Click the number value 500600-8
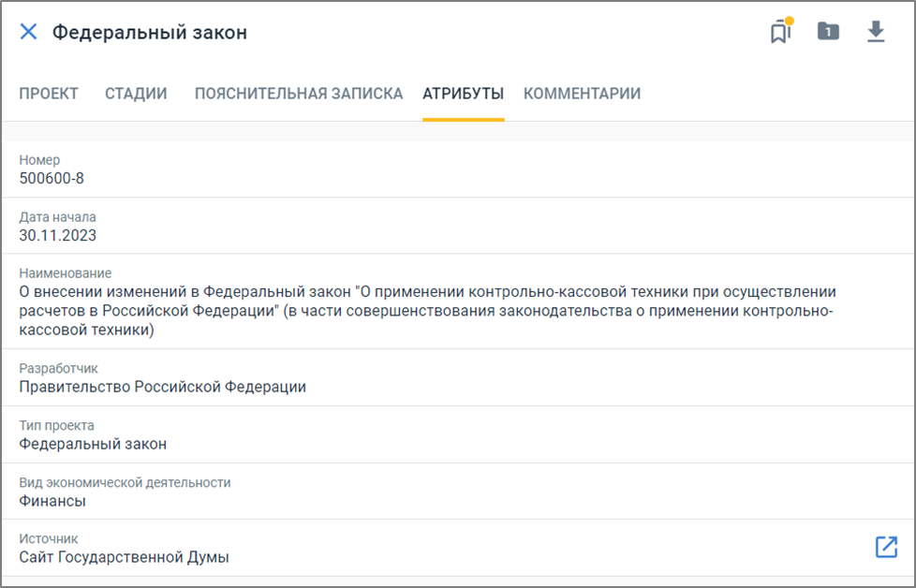 52,178
